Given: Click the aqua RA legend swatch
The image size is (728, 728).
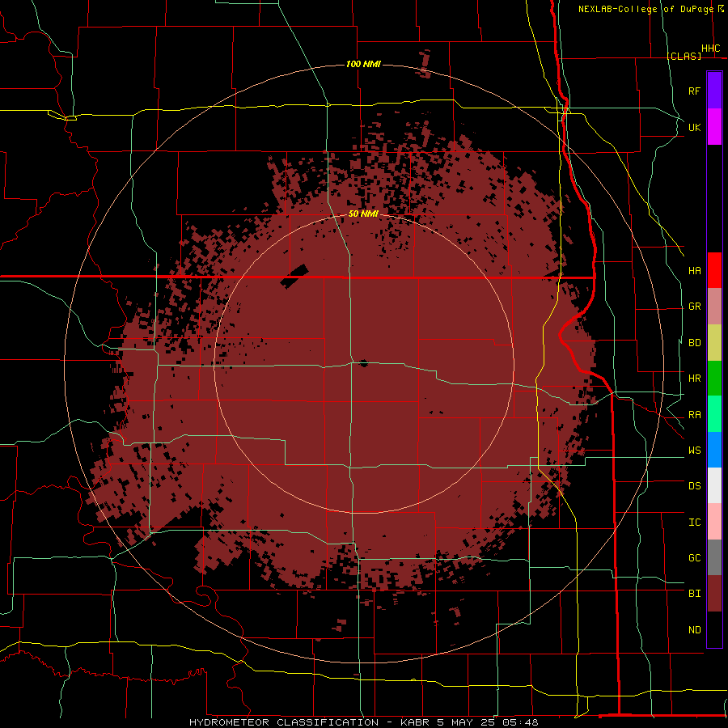Looking at the screenshot, I should pyautogui.click(x=714, y=414).
